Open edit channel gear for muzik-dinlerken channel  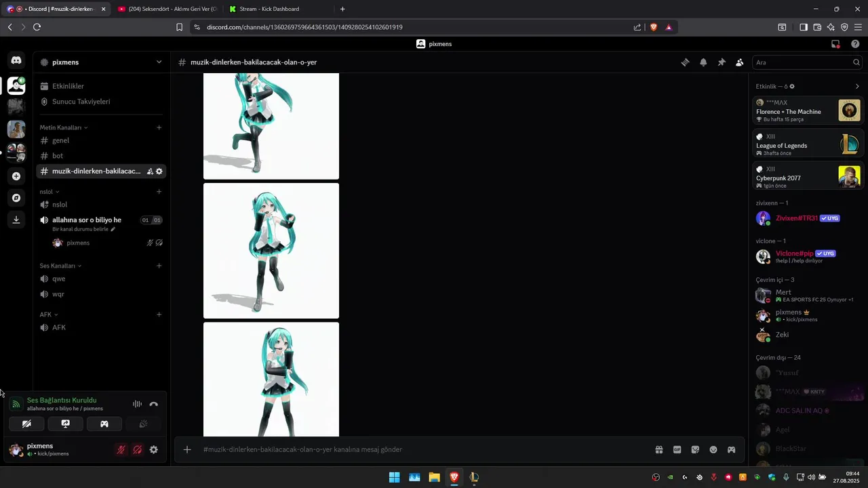[x=159, y=171]
